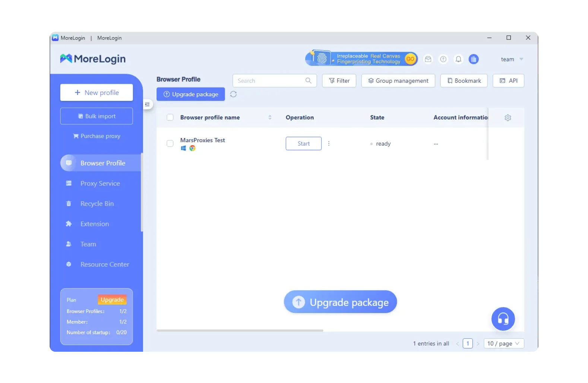This screenshot has height=383, width=588.
Task: Sort by Browser profile name arrows
Action: [x=270, y=118]
